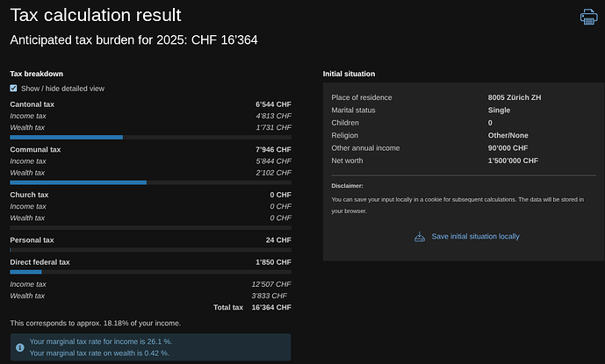This screenshot has height=364, width=605.
Task: Click the 1'500'000 CHF net worth value
Action: 513,161
